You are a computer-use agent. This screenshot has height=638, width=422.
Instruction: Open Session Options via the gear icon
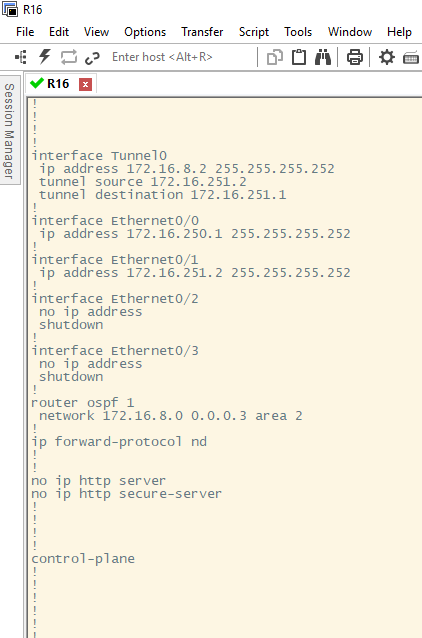[x=387, y=57]
